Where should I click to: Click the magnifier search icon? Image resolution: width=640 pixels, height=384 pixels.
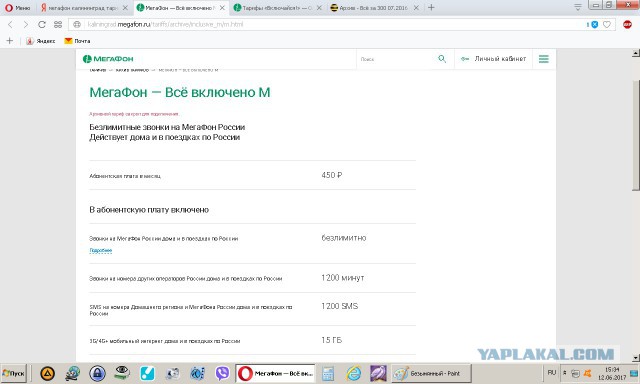(442, 59)
